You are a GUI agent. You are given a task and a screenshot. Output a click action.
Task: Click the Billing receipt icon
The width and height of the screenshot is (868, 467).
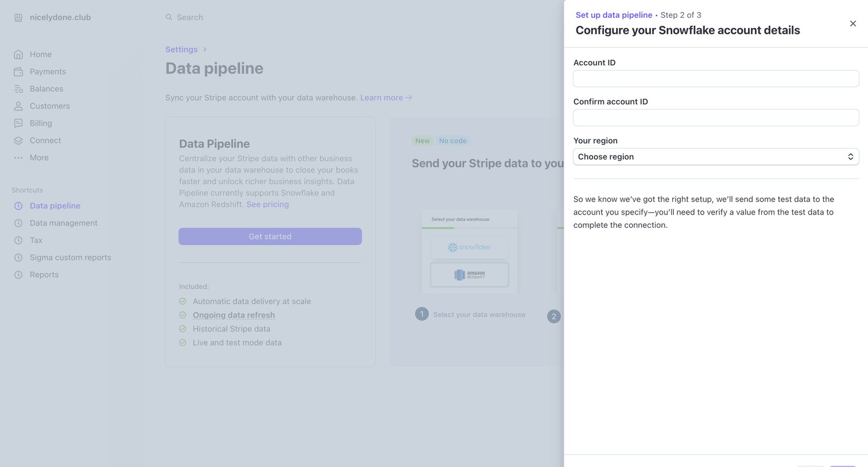[x=18, y=123]
